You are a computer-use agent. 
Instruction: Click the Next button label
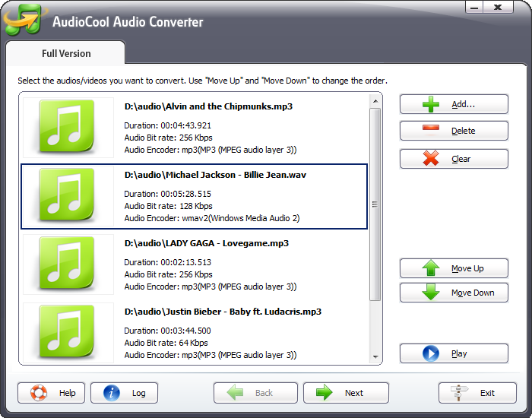click(354, 393)
